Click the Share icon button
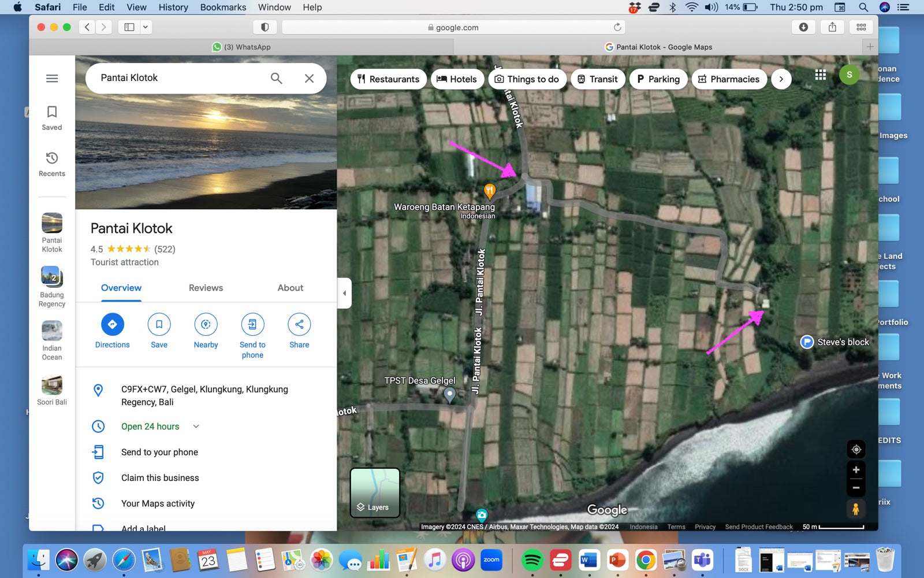Viewport: 924px width, 578px height. (x=299, y=324)
